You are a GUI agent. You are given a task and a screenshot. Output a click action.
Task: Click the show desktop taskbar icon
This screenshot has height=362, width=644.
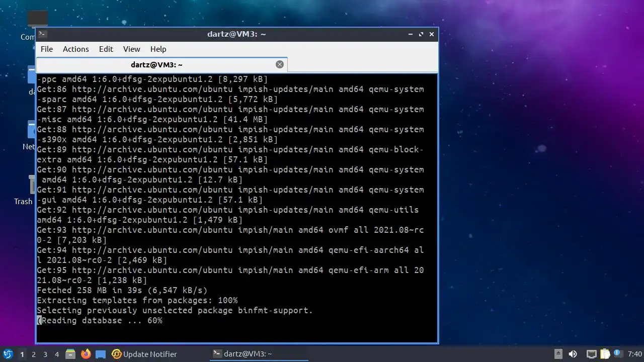[x=101, y=354]
